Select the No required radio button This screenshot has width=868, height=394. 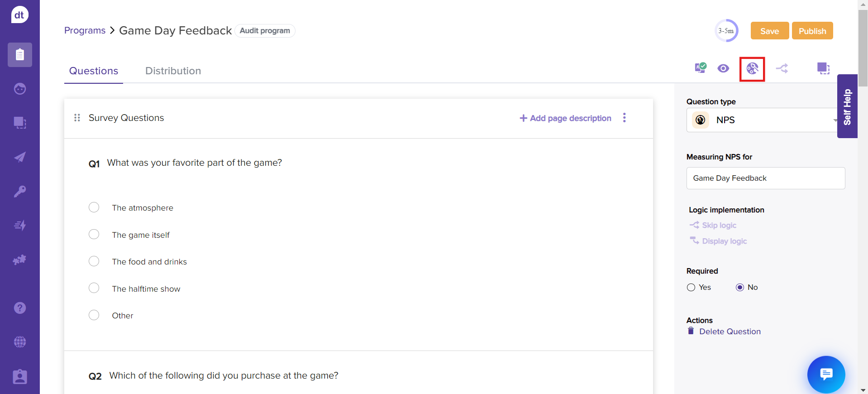(x=740, y=288)
